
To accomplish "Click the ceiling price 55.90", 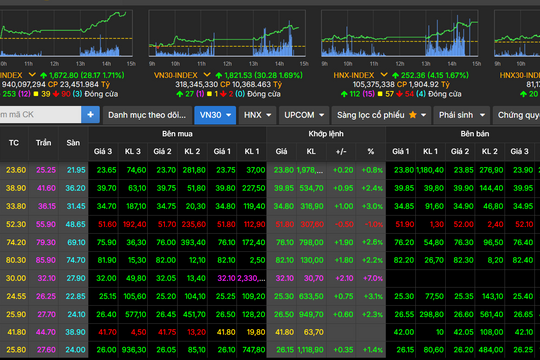I will pyautogui.click(x=46, y=224).
